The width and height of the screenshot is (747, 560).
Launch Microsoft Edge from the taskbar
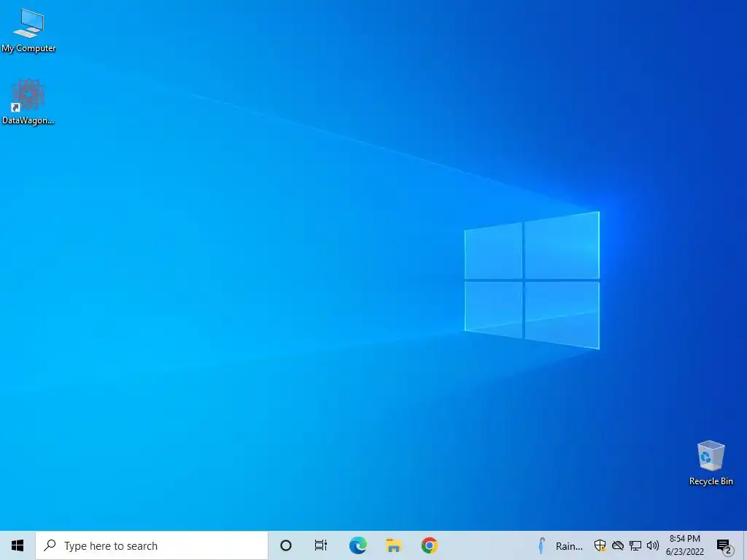pos(357,545)
